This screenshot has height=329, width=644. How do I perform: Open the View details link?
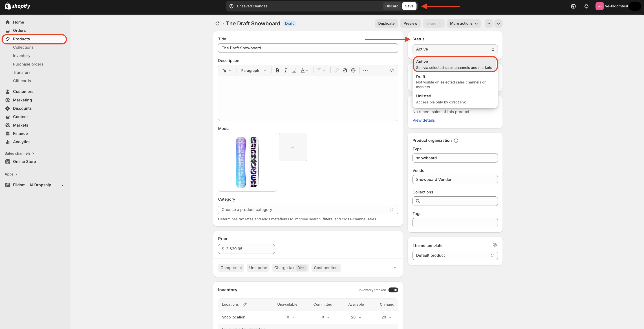tap(423, 120)
